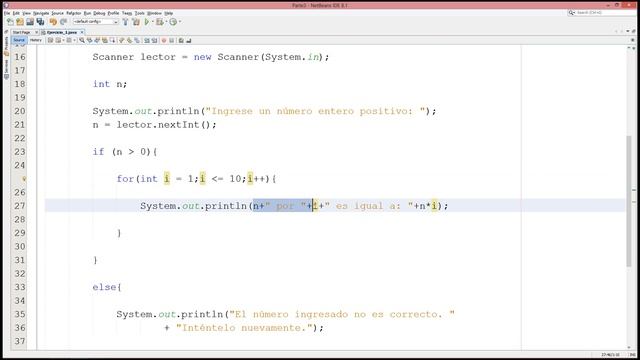Open the Projects side panel
This screenshot has width=640, height=360.
(6, 47)
